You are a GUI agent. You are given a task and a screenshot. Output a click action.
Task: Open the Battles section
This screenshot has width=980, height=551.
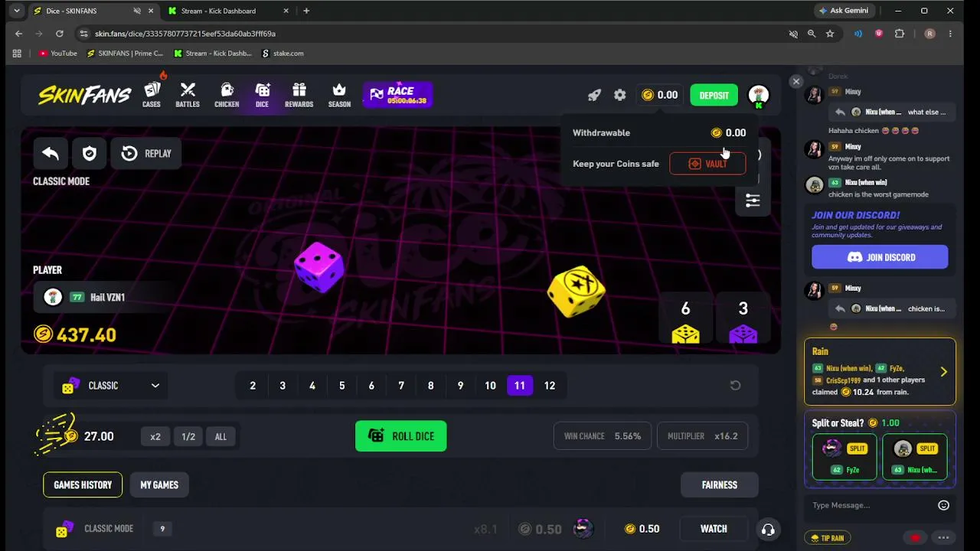click(x=188, y=95)
